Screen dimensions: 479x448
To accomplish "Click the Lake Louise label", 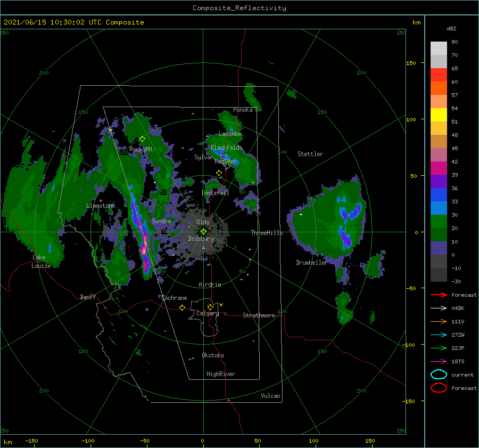I will coord(41,262).
